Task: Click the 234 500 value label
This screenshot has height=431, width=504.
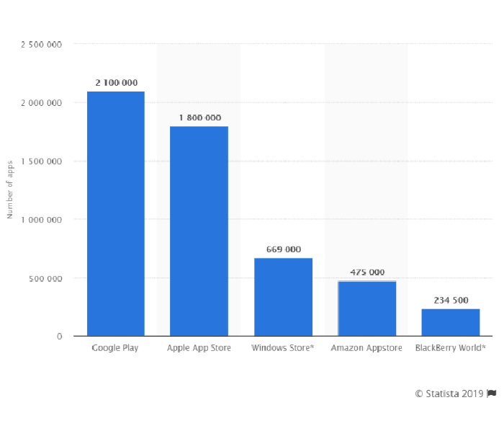Action: coord(451,301)
